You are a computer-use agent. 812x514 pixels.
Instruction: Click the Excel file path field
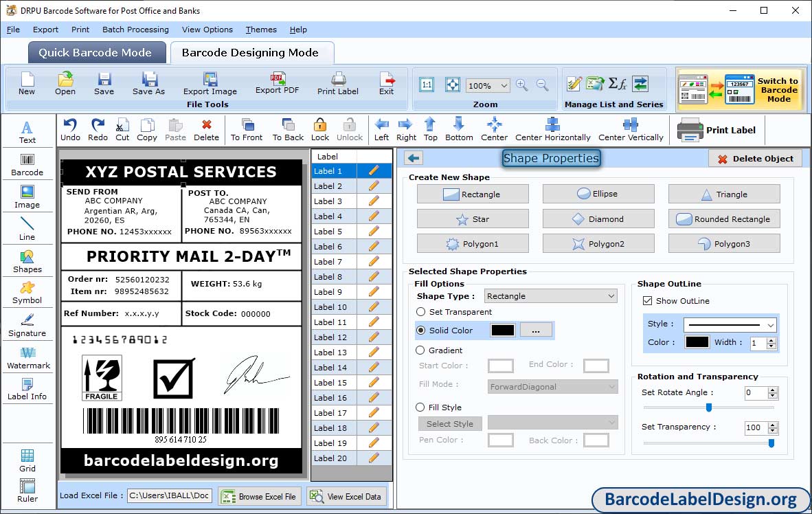tap(170, 495)
